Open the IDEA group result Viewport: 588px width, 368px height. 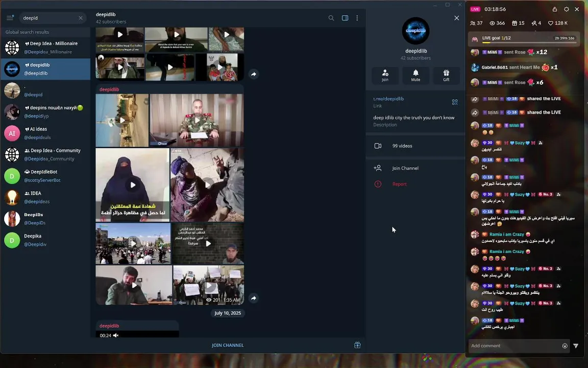45,197
